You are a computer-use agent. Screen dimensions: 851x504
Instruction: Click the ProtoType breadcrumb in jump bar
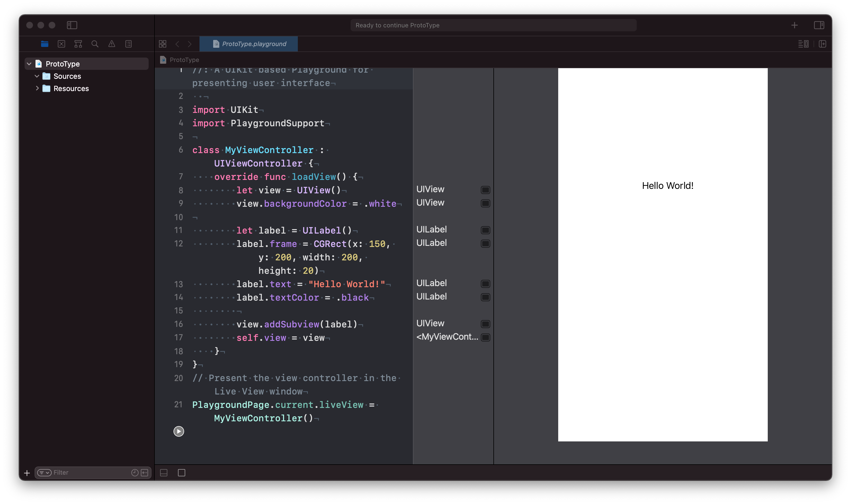coord(184,60)
